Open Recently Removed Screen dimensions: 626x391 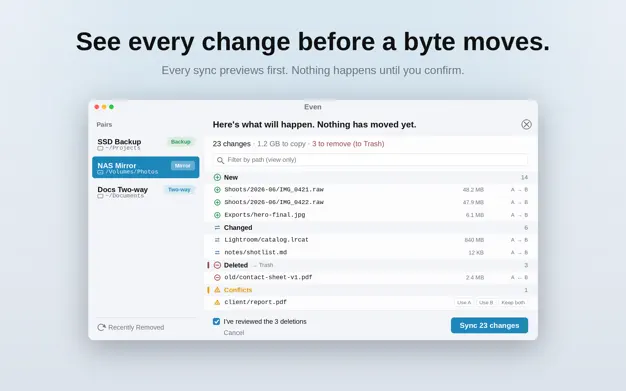[x=131, y=327]
